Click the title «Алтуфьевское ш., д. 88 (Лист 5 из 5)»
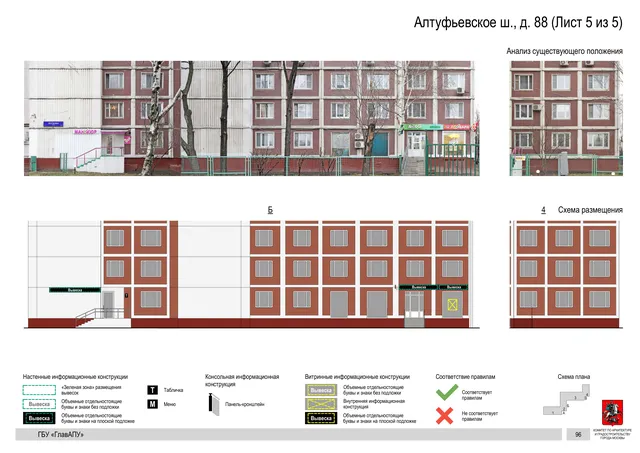 [518, 22]
